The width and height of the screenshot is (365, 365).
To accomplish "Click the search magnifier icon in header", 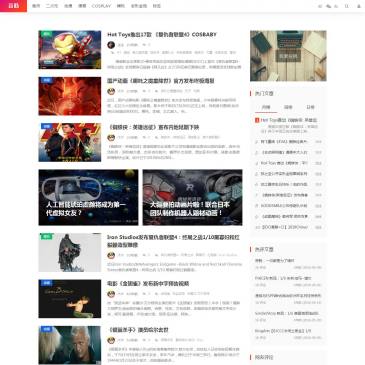I will pyautogui.click(x=347, y=6).
